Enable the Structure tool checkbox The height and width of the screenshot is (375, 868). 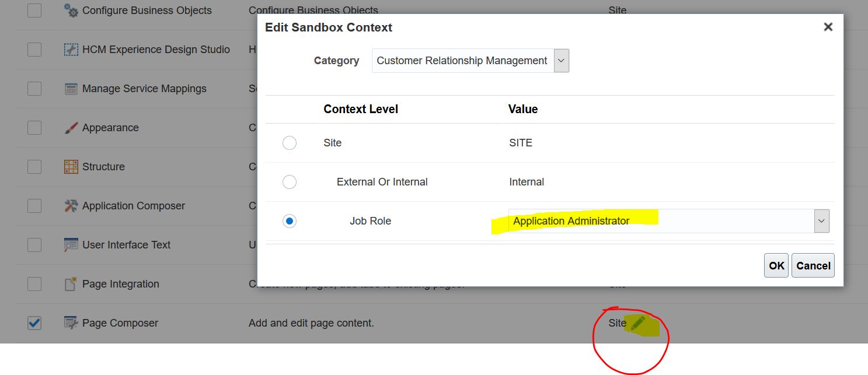(34, 166)
